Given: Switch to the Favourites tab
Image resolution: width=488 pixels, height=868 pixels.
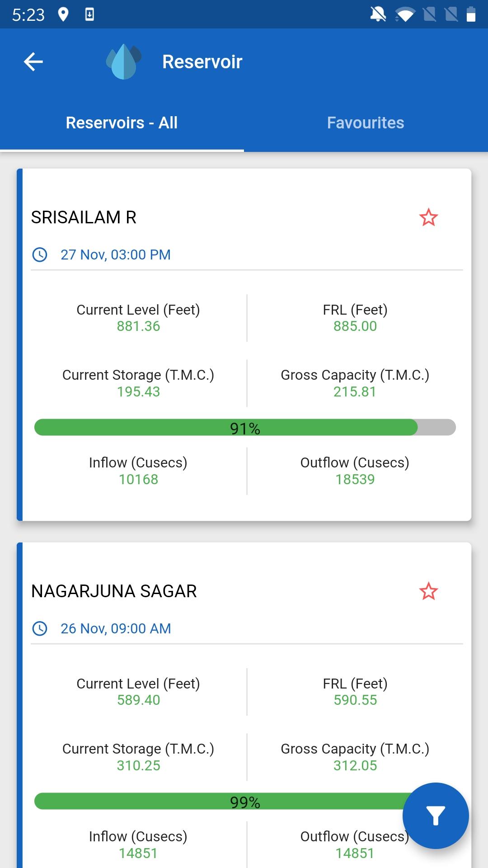Looking at the screenshot, I should pos(366,123).
